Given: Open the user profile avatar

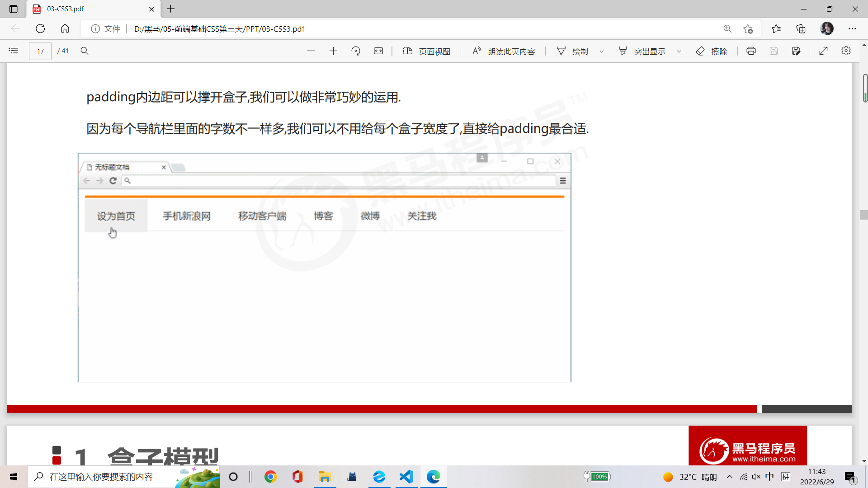Looking at the screenshot, I should pos(827,28).
